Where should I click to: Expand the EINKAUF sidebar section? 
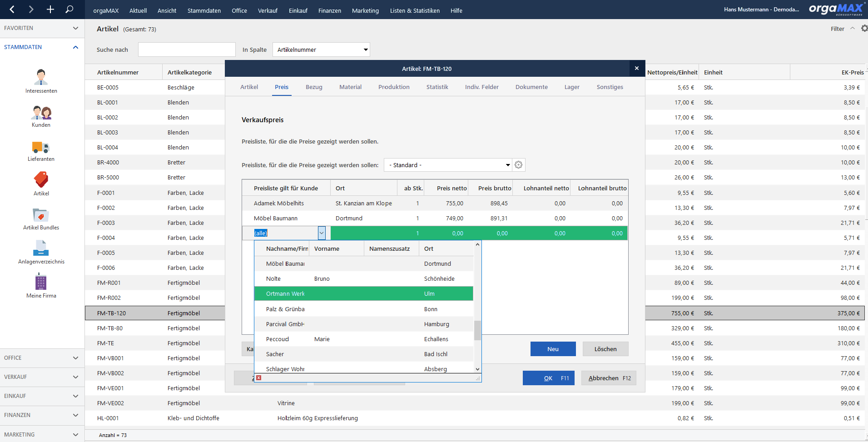point(42,396)
